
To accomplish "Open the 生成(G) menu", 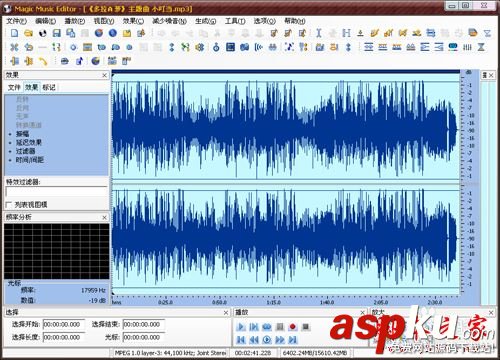I will point(205,21).
